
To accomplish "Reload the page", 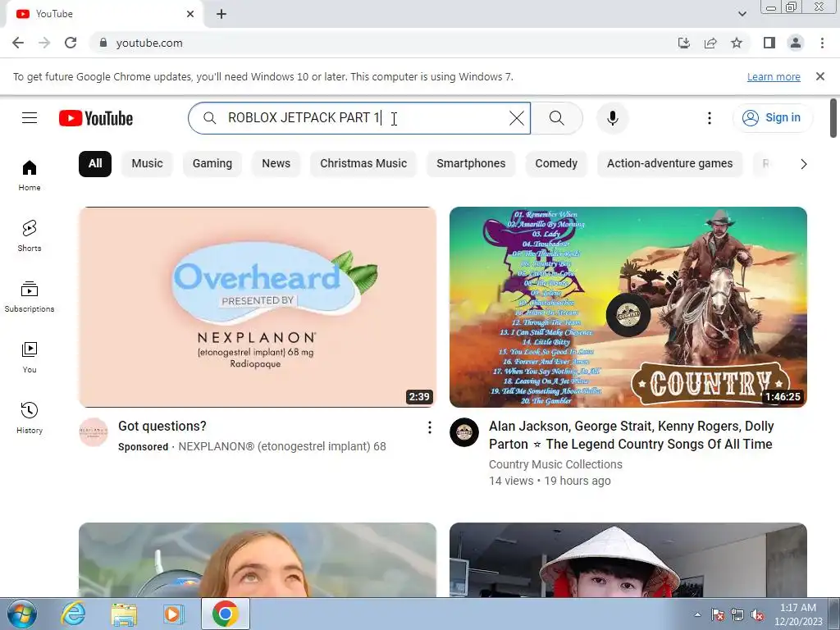I will (x=71, y=43).
